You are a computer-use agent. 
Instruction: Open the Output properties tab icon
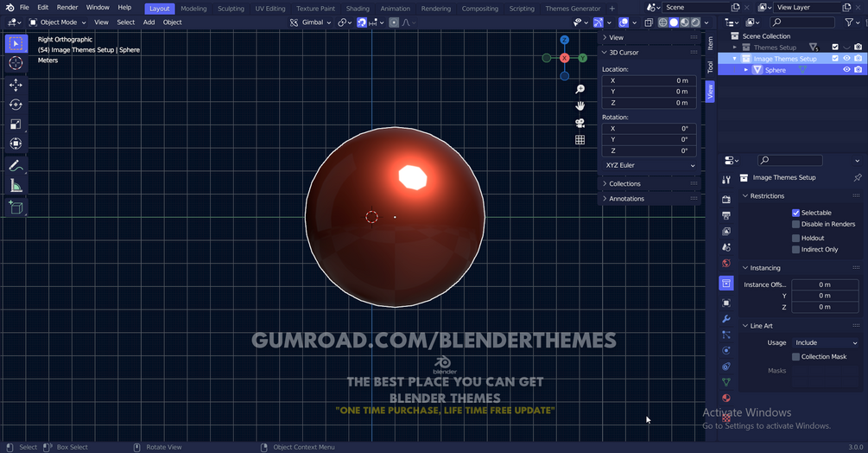pos(726,215)
